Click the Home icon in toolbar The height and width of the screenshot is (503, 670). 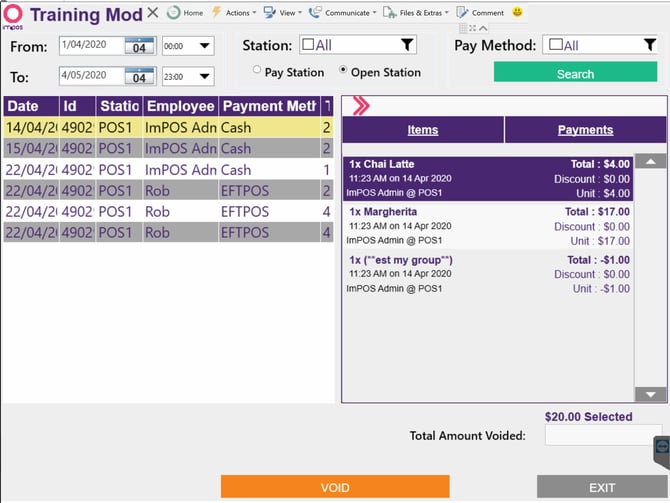(173, 12)
